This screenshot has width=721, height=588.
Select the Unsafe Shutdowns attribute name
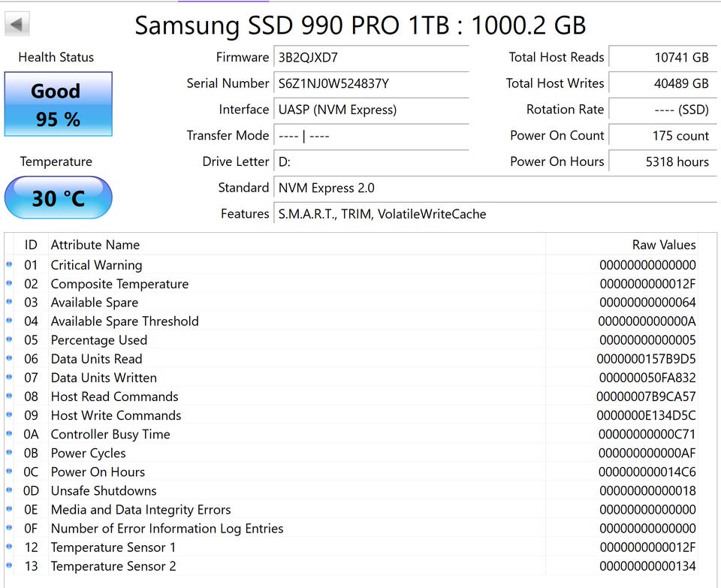[x=104, y=491]
